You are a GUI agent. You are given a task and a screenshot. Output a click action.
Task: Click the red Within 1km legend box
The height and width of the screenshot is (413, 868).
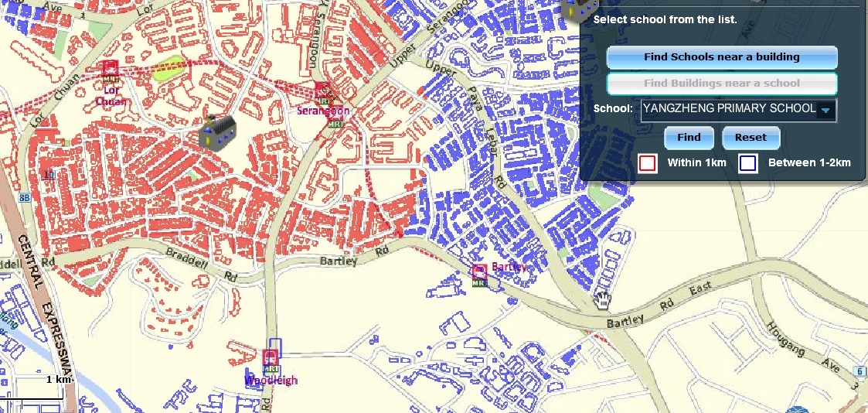(x=648, y=163)
